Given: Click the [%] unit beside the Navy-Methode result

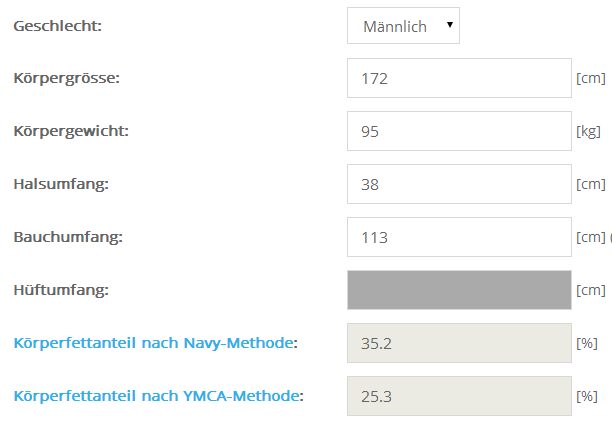Looking at the screenshot, I should pos(586,343).
